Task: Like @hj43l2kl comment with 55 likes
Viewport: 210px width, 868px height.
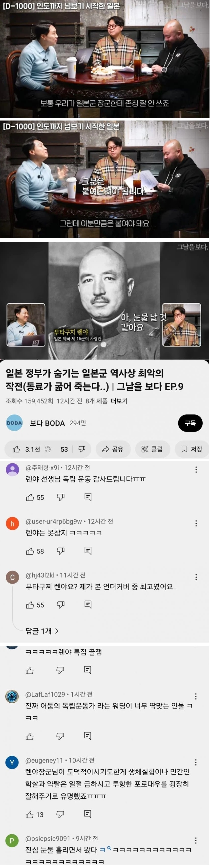Action: 30,605
